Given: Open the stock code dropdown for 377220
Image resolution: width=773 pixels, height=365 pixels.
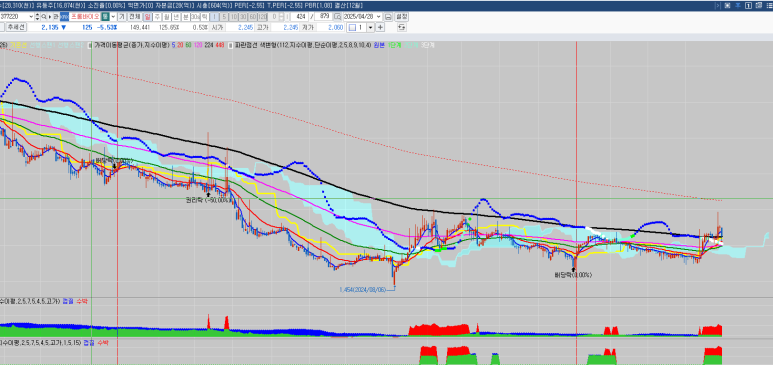Looking at the screenshot, I should coord(31,17).
